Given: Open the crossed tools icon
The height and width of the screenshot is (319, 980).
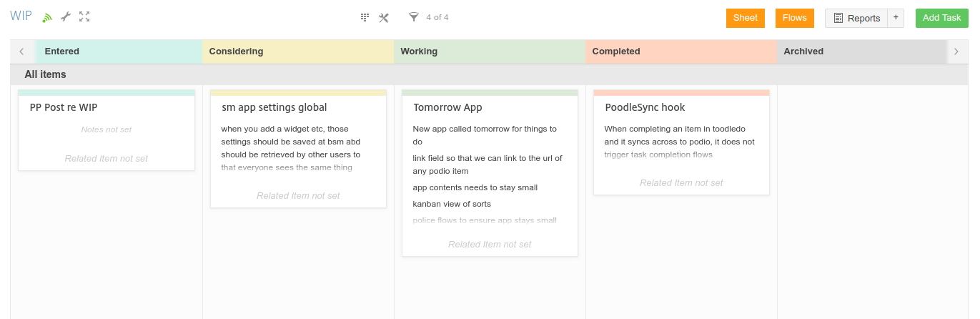Looking at the screenshot, I should [384, 17].
